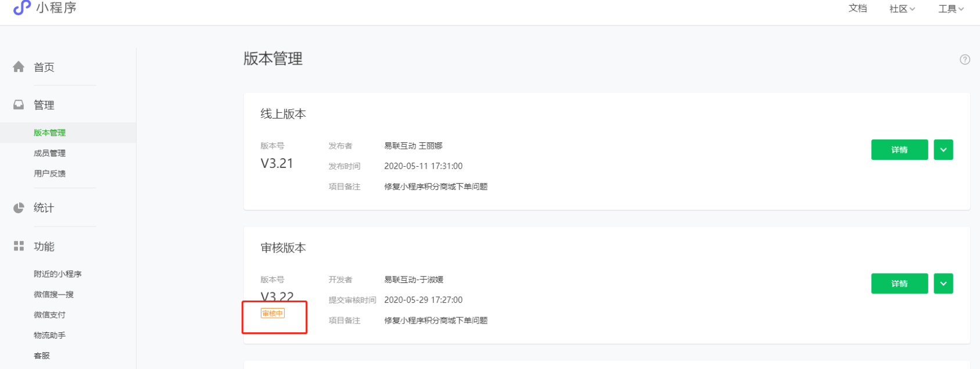Open 用户反馈 in the sidebar
Viewport: 980px width, 369px height.
pyautogui.click(x=49, y=173)
